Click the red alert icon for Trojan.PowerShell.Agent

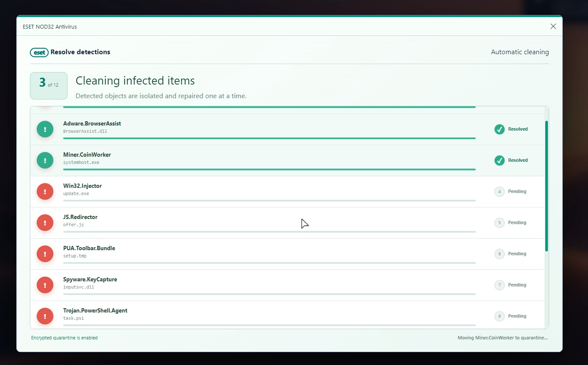click(45, 316)
